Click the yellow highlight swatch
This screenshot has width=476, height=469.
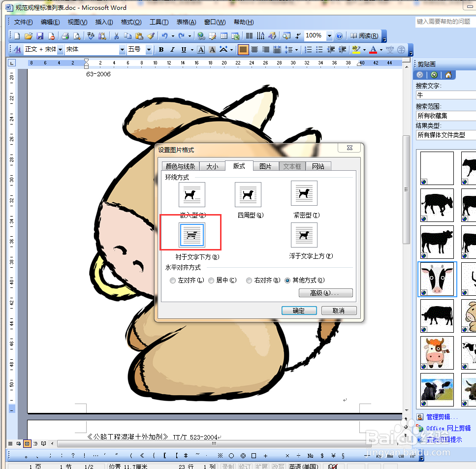356,50
